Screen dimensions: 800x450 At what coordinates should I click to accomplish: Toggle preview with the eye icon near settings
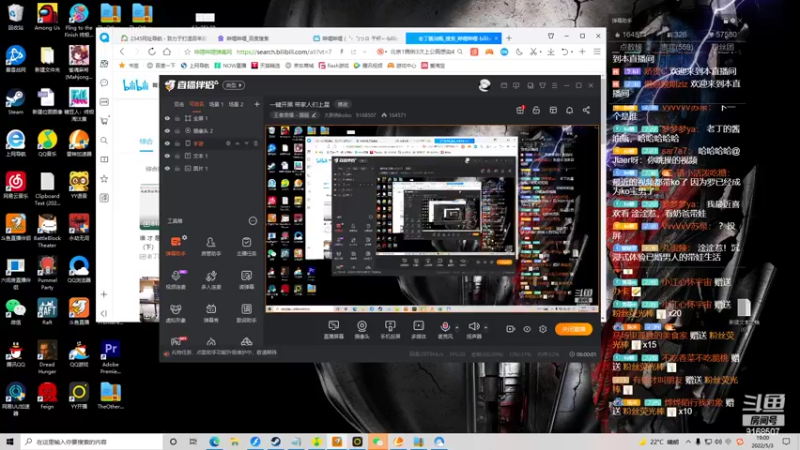(x=527, y=329)
